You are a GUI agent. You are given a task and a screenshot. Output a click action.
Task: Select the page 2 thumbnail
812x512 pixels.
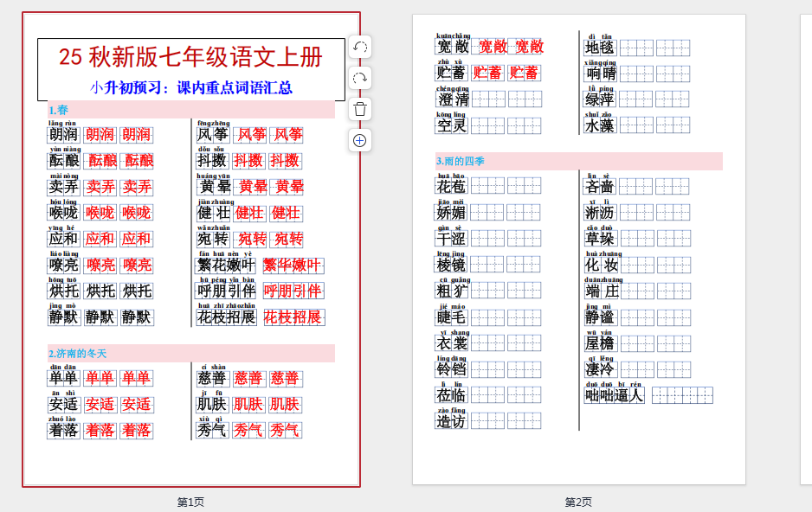pos(578,249)
